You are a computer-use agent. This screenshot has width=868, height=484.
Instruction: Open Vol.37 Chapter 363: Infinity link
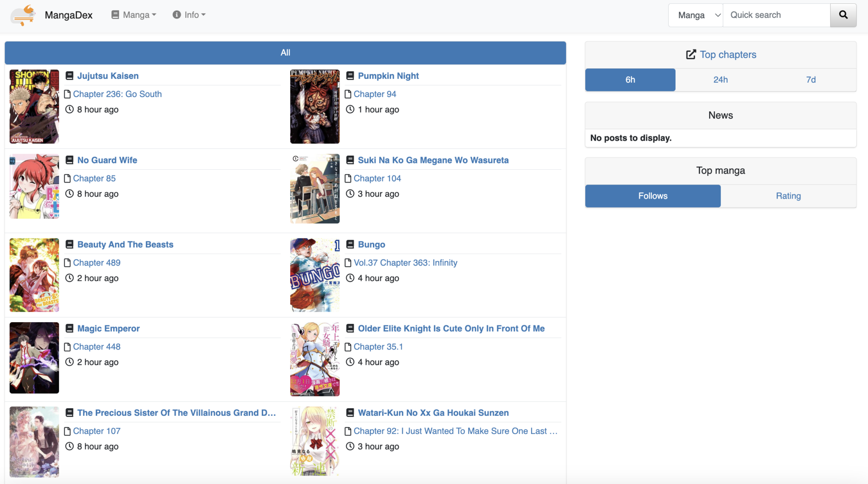pos(406,263)
